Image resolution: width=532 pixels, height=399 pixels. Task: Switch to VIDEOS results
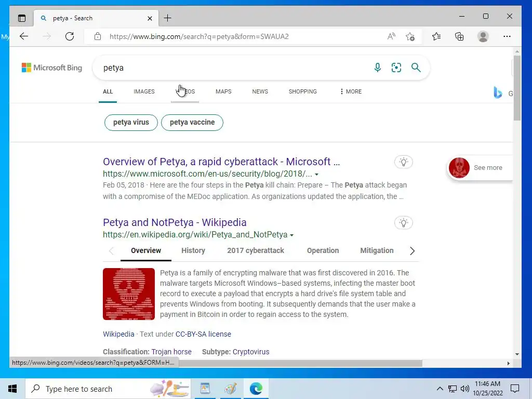(185, 91)
